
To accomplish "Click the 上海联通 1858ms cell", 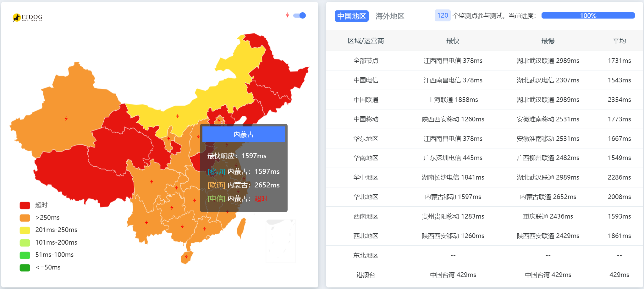I will click(453, 100).
